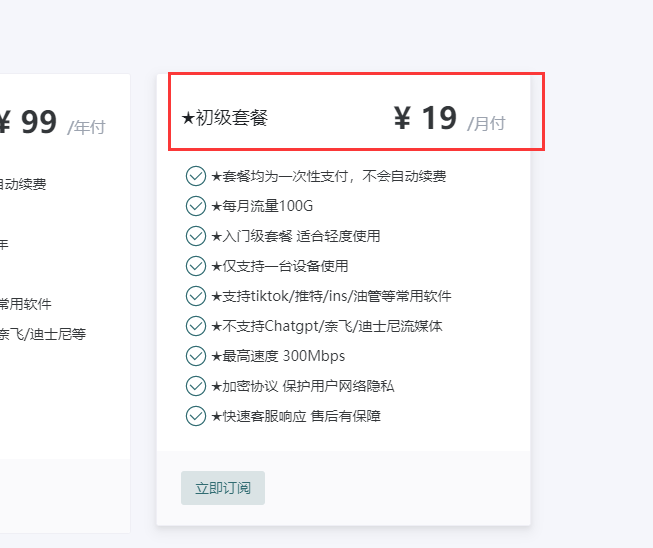Click the 仅支持一台设备使用 feature text
The height and width of the screenshot is (548, 653).
click(280, 266)
